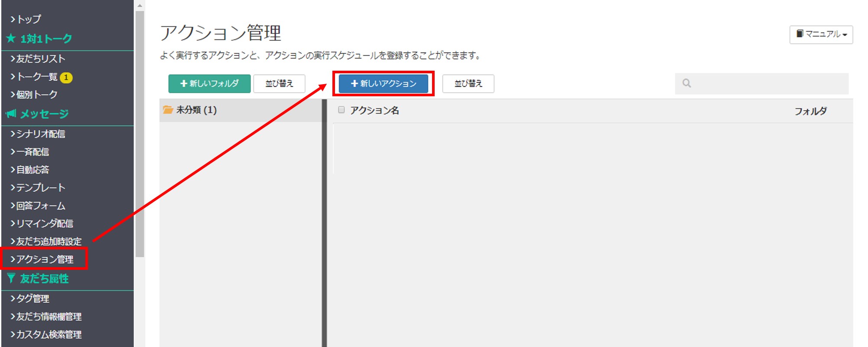Click the フォルダ column header
The width and height of the screenshot is (868, 347).
pos(810,111)
